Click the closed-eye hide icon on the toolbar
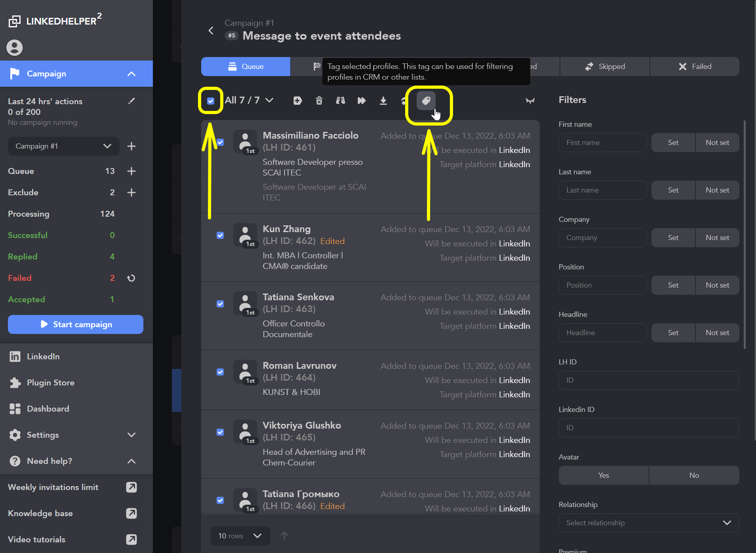This screenshot has height=553, width=756. (x=530, y=101)
